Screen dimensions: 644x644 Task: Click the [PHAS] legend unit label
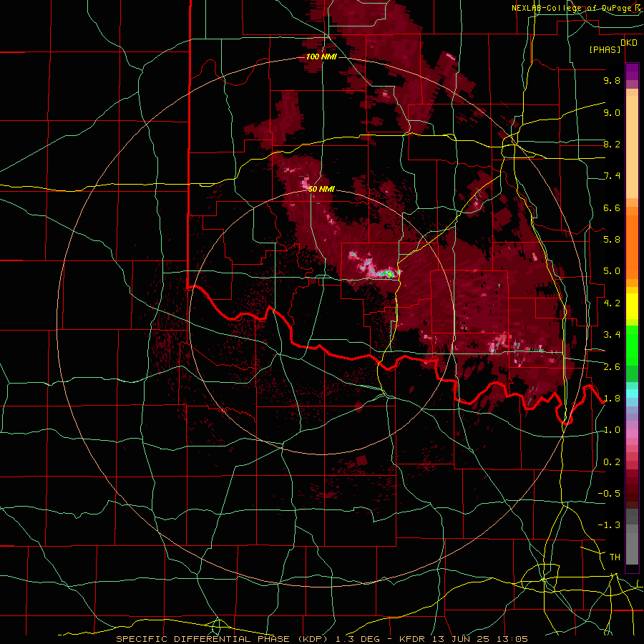[605, 50]
